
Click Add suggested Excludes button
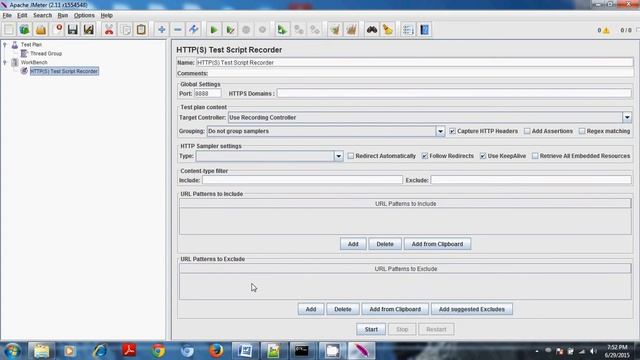(472, 309)
